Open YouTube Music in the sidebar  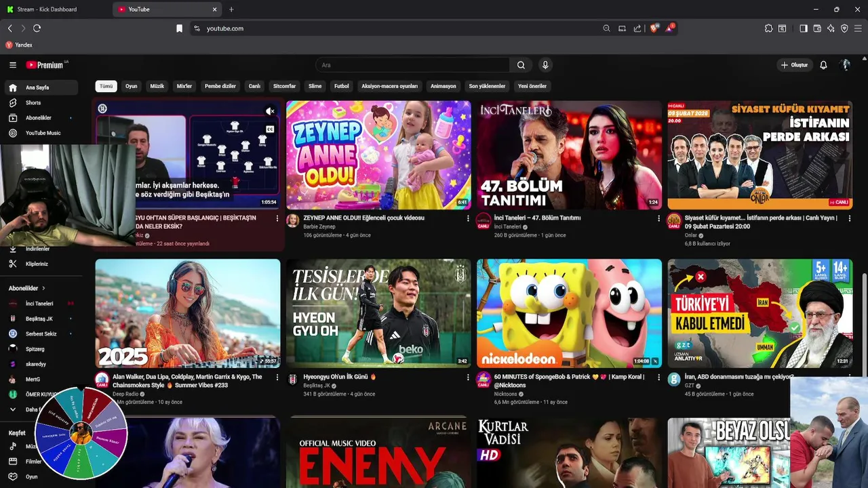pos(41,133)
